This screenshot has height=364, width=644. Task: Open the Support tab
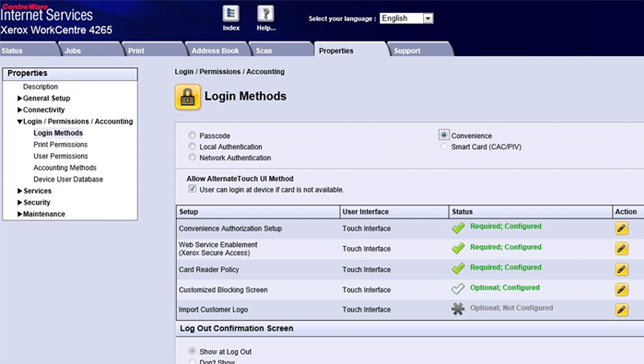[x=407, y=51]
